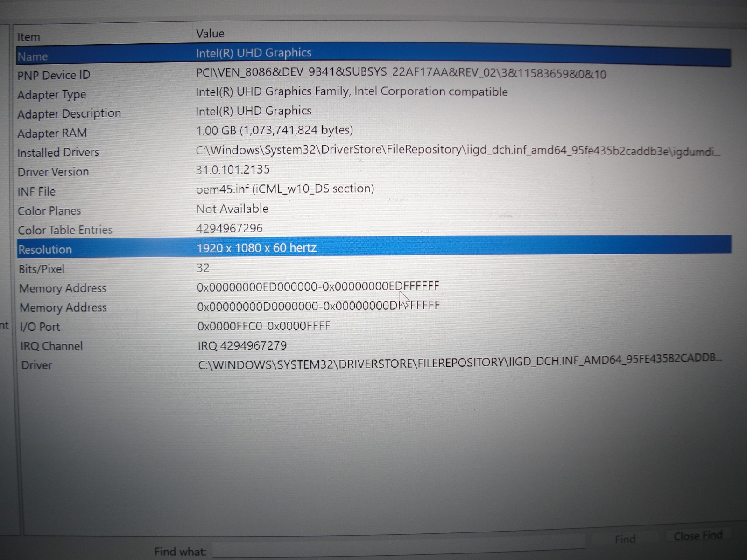Click the value 1.00 GB (1,073,741,824 bytes)
The image size is (747, 560).
tap(275, 130)
